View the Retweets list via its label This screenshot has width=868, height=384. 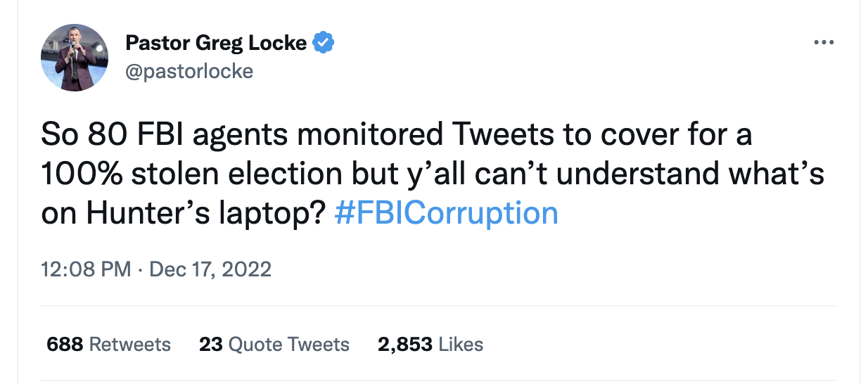click(130, 344)
